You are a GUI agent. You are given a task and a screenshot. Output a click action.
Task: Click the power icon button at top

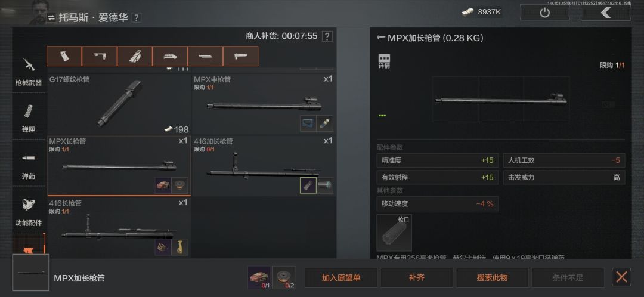[x=544, y=13]
